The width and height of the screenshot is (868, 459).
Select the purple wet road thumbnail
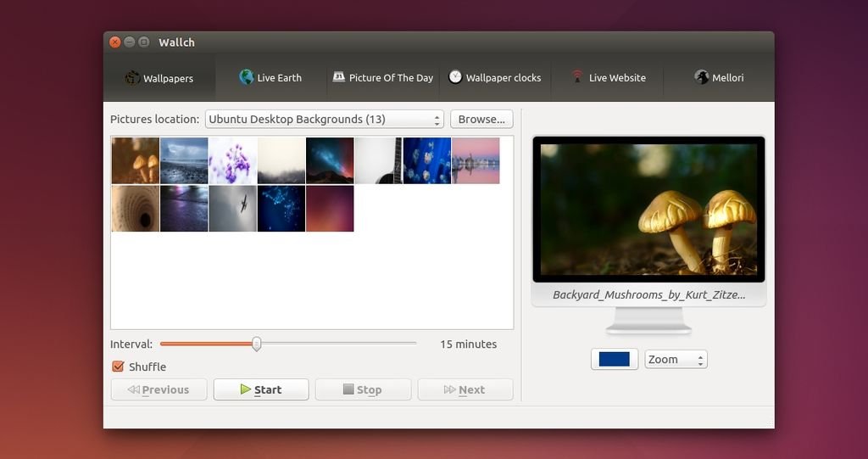(184, 209)
